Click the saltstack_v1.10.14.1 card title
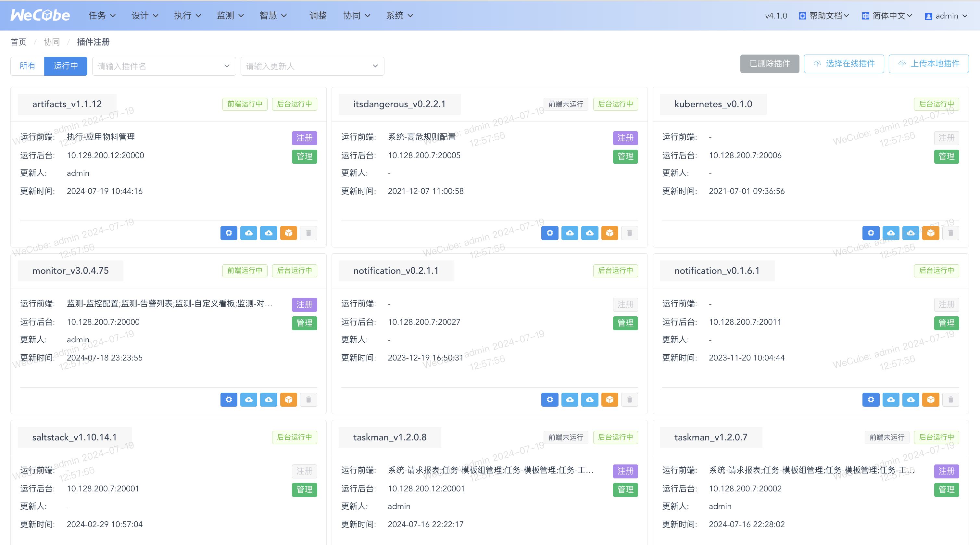 (75, 437)
